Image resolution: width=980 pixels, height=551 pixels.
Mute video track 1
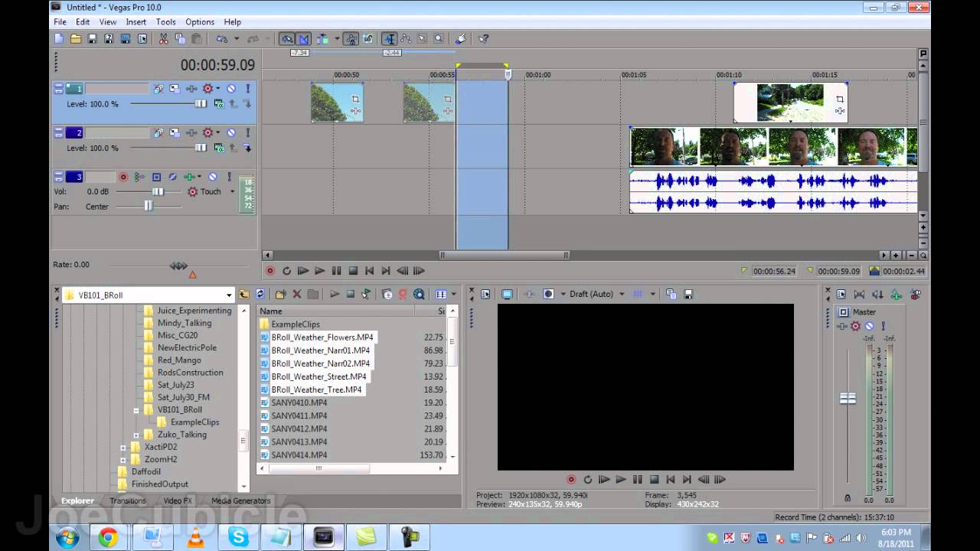pyautogui.click(x=231, y=89)
